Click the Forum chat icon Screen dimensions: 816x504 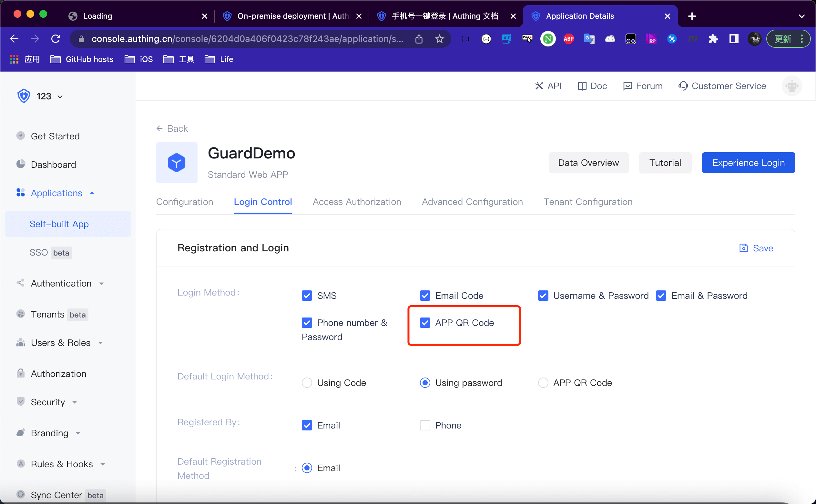coord(627,86)
